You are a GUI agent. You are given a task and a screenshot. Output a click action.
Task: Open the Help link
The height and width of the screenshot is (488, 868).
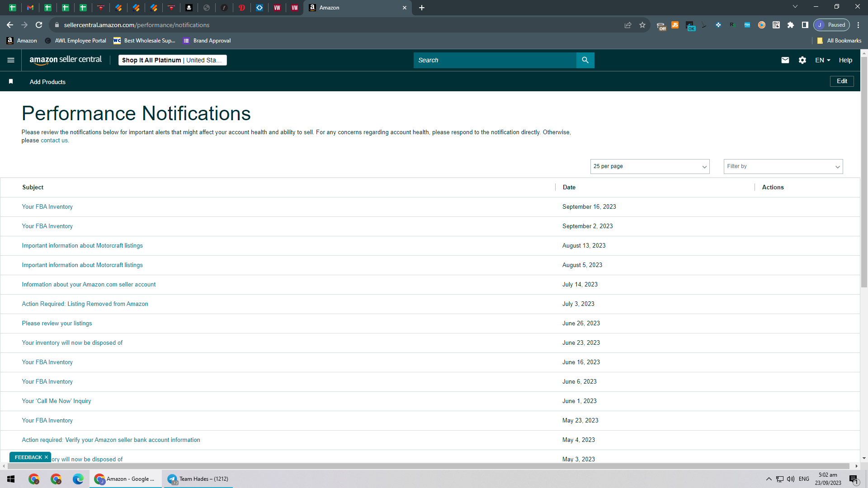click(x=845, y=60)
